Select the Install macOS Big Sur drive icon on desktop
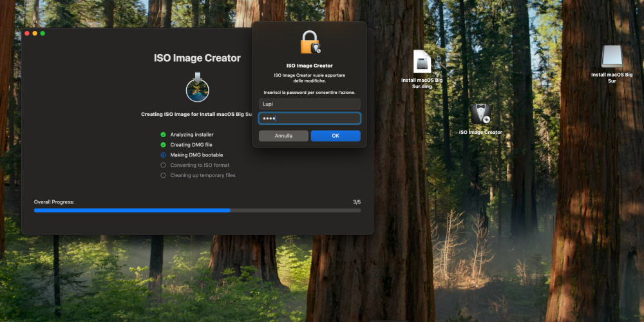Image resolution: width=644 pixels, height=322 pixels. point(612,56)
